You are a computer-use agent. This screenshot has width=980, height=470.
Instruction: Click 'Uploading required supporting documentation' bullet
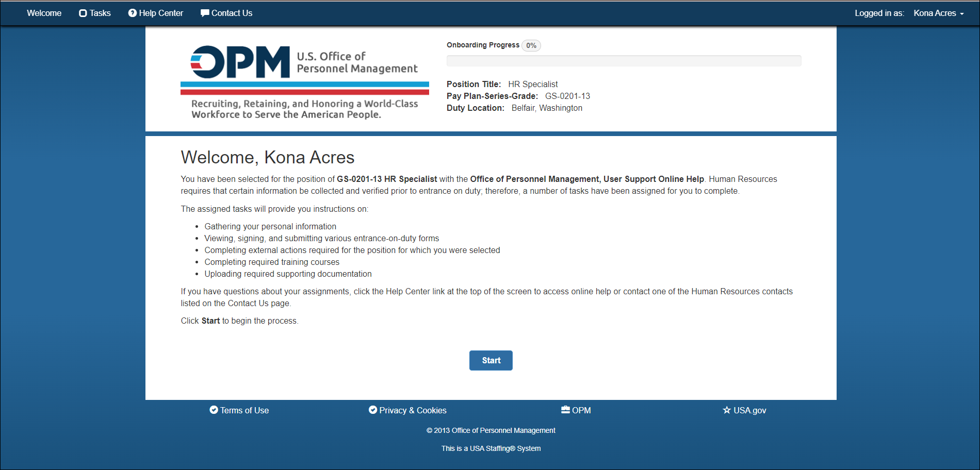288,274
